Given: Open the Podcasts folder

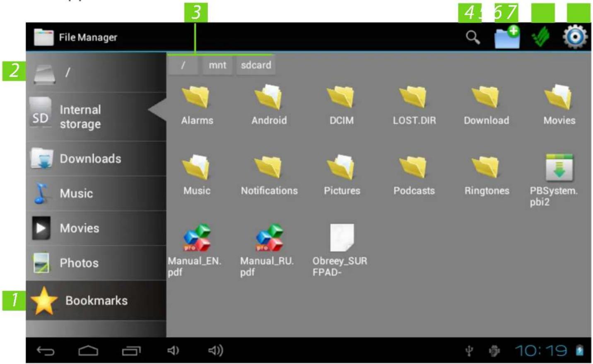Looking at the screenshot, I should [x=414, y=175].
